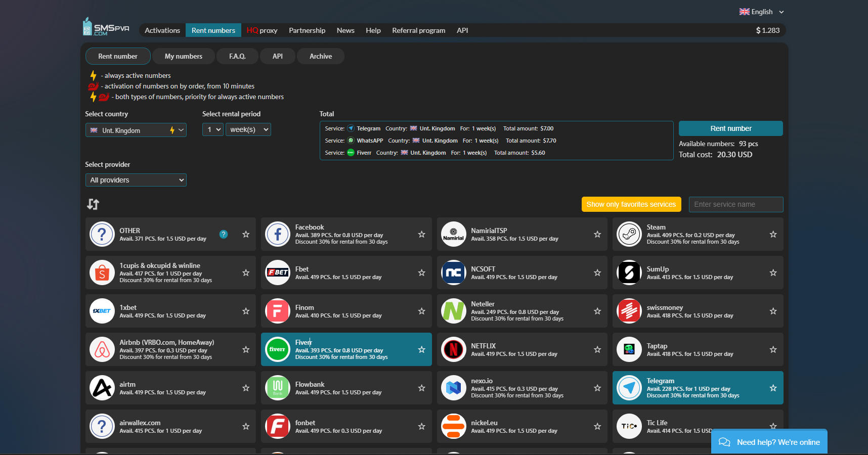868x455 pixels.
Task: Select the swissmoney service icon
Action: 629,311
